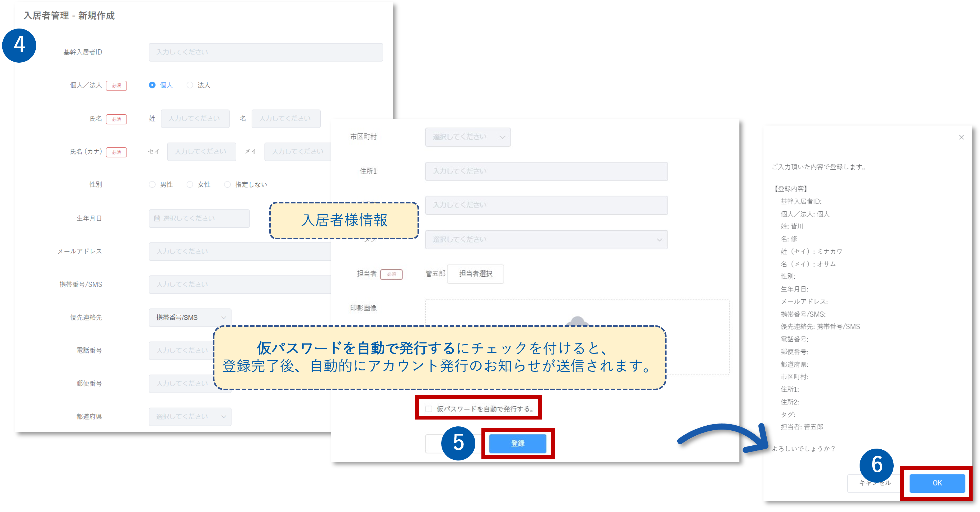Click the 管五郎 staff name text
This screenshot has width=980, height=512.
point(435,273)
